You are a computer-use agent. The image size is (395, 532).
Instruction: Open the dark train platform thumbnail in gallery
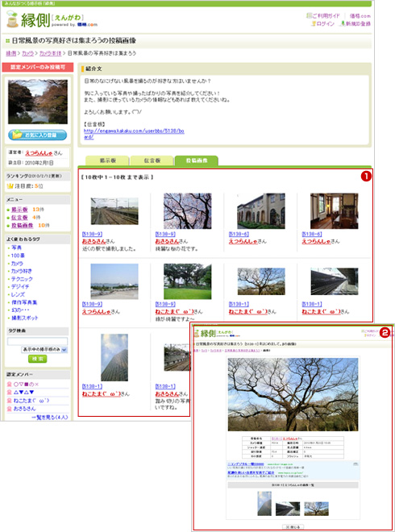click(335, 281)
